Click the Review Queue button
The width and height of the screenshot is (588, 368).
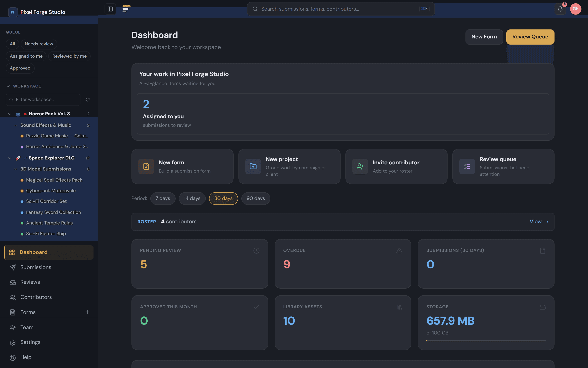tap(530, 37)
